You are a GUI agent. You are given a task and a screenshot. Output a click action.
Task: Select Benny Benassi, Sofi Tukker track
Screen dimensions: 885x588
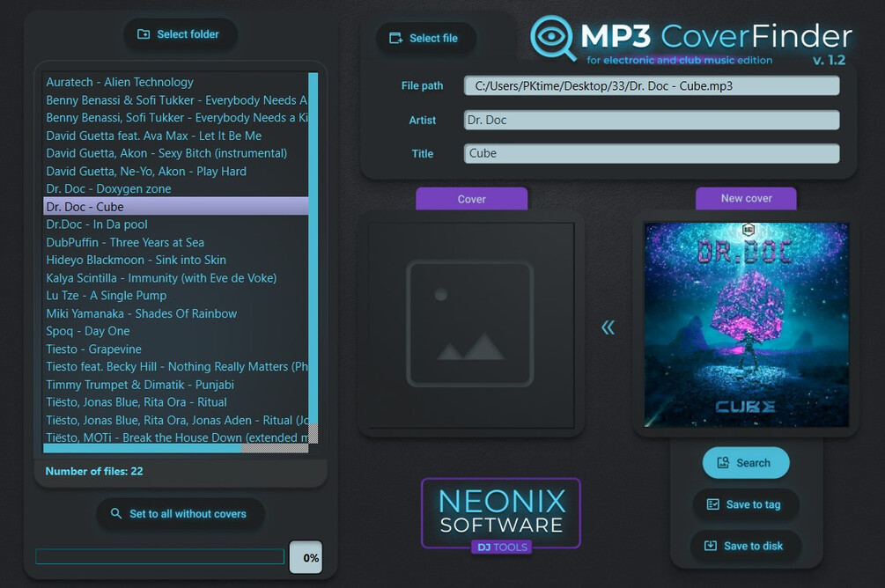[x=175, y=118]
